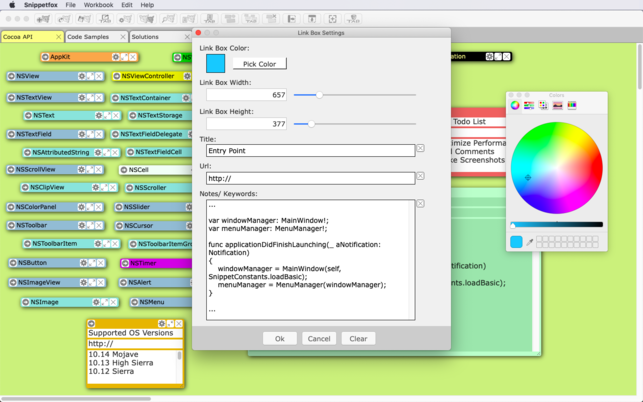This screenshot has width=643, height=402.
Task: Open settings gear on the AppKit link box
Action: pos(116,57)
